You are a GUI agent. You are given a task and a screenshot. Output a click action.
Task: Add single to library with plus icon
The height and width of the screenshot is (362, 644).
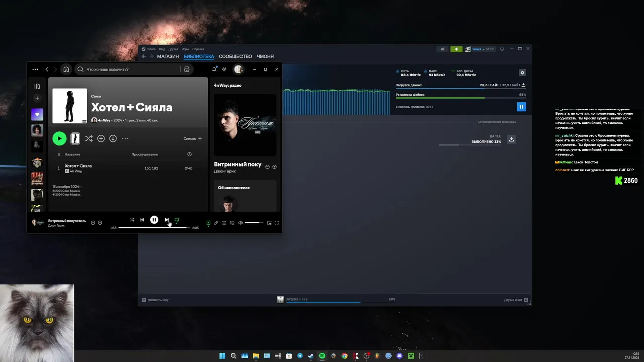[x=101, y=138]
